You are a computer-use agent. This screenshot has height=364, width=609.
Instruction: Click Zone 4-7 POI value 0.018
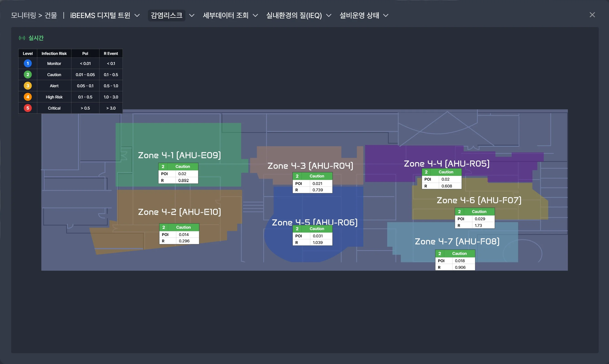pos(460,261)
